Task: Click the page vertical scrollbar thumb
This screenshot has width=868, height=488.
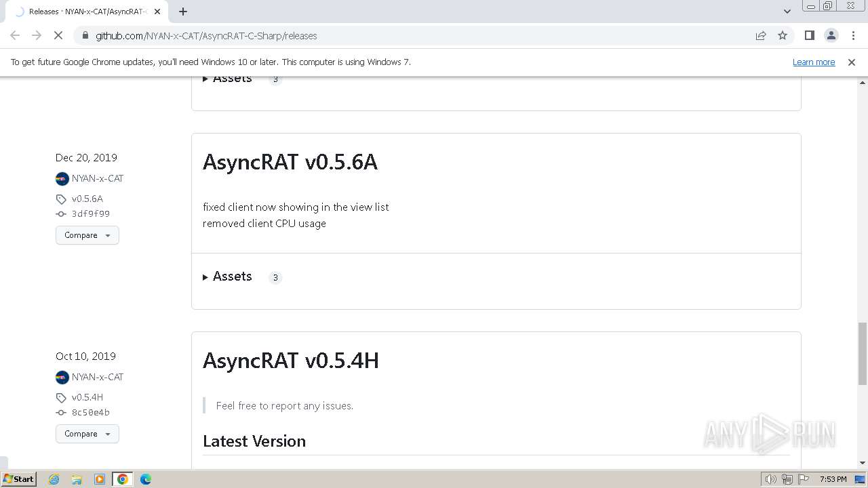Action: pos(862,353)
